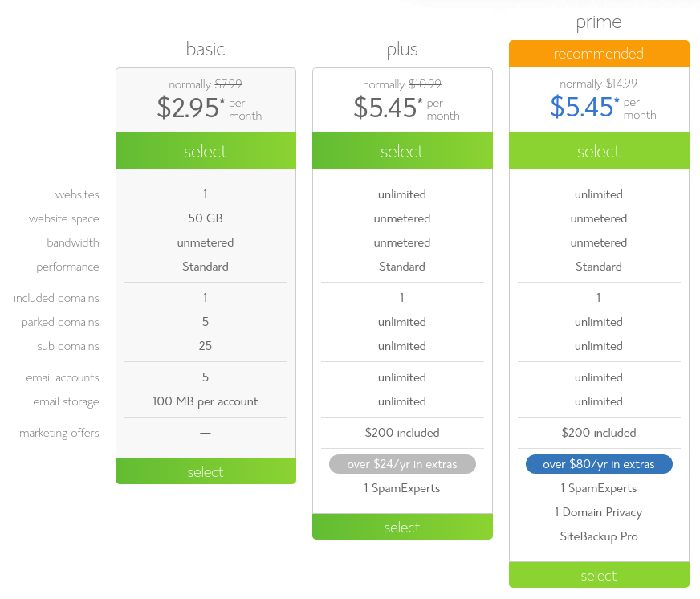Click the 'marketing offers' row label

(59, 433)
